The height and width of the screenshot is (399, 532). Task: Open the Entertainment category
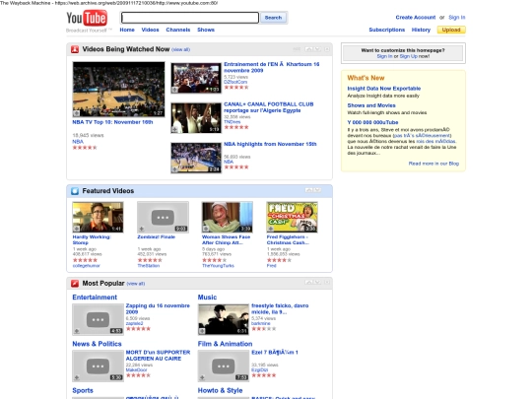[95, 298]
